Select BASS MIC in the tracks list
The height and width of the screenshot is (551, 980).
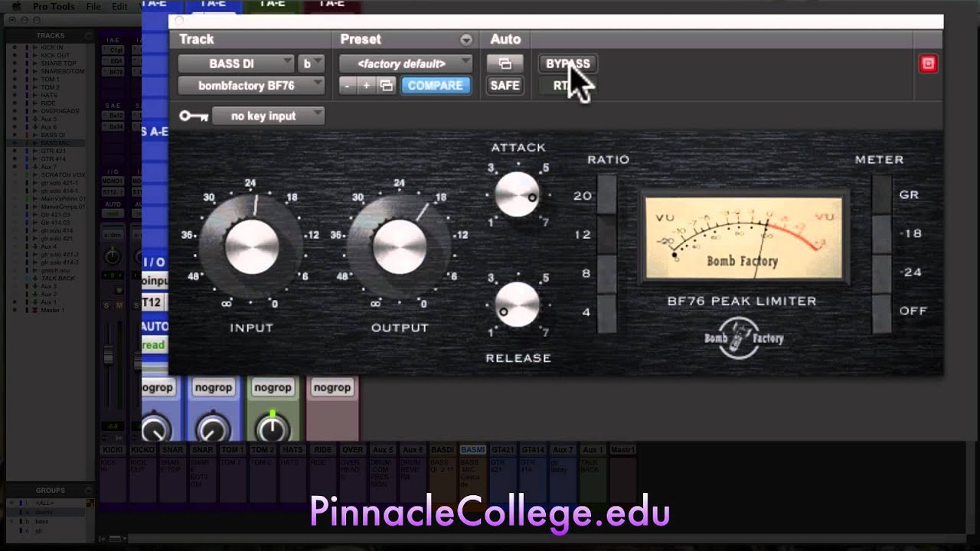pos(55,143)
